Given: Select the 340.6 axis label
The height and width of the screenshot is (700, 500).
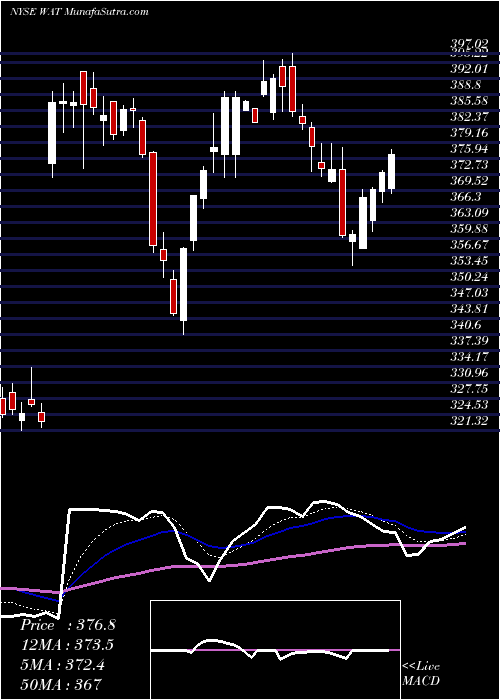Looking at the screenshot, I should click(x=464, y=325).
